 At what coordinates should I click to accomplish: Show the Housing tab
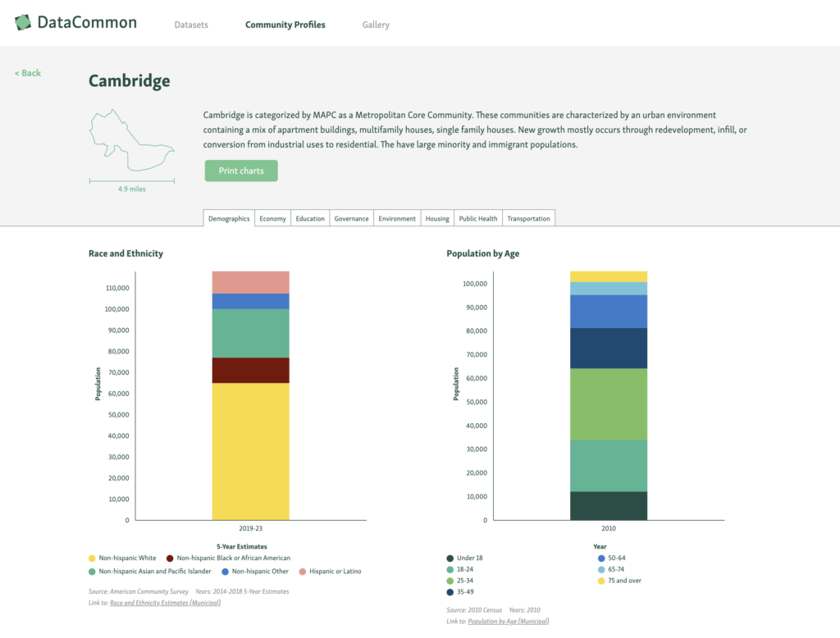(x=437, y=218)
